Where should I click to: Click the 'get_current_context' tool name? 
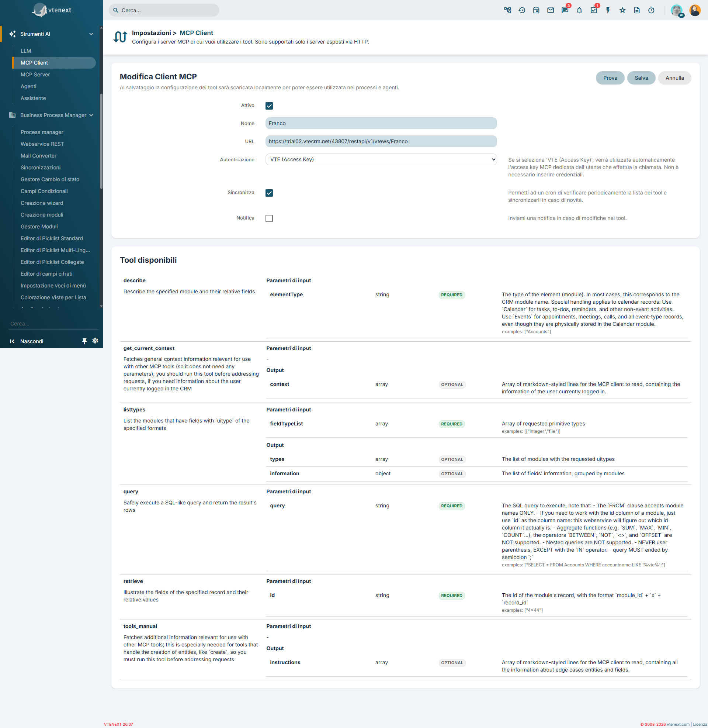(149, 349)
